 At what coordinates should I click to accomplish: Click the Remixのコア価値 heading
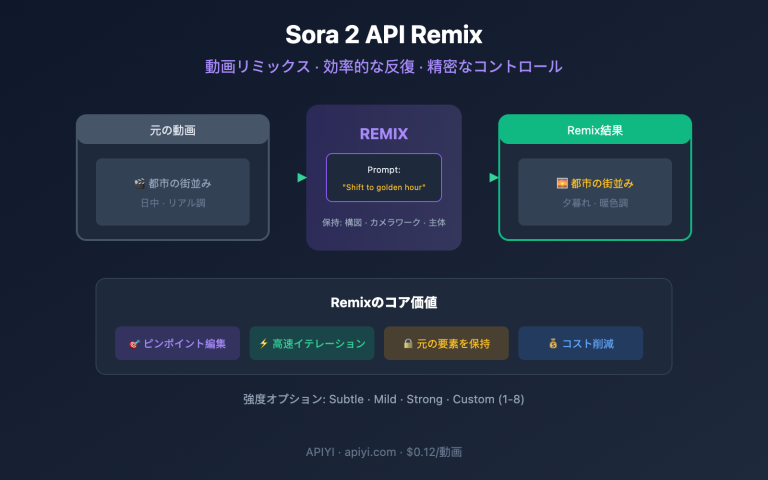tap(384, 303)
